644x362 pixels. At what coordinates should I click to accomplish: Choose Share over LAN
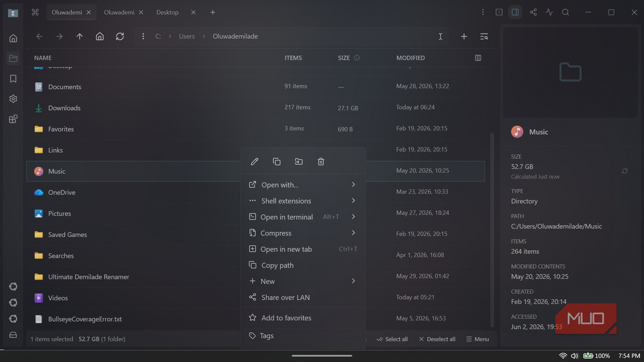[303, 297]
